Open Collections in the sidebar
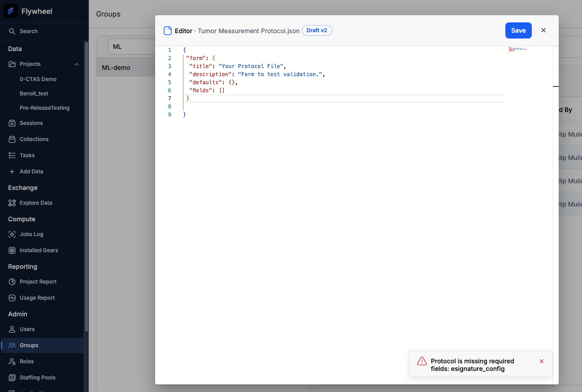Screen dimensions: 582x392 [x=34, y=139]
